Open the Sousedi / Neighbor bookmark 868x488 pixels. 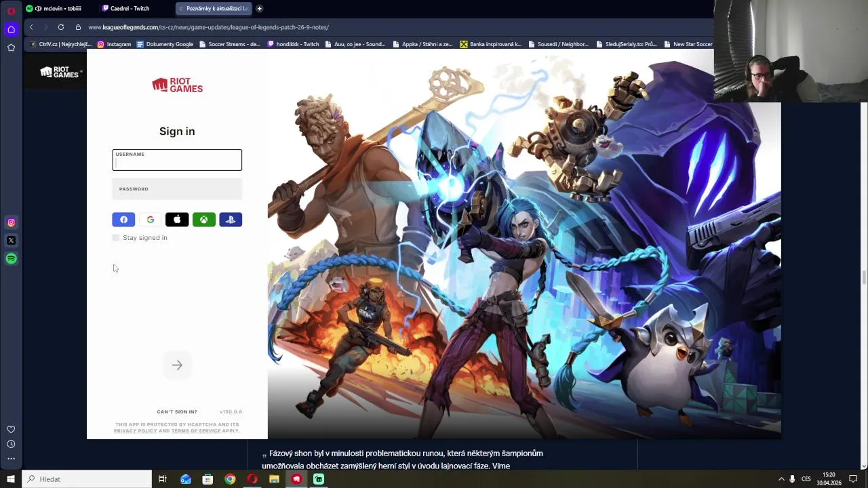coord(558,44)
